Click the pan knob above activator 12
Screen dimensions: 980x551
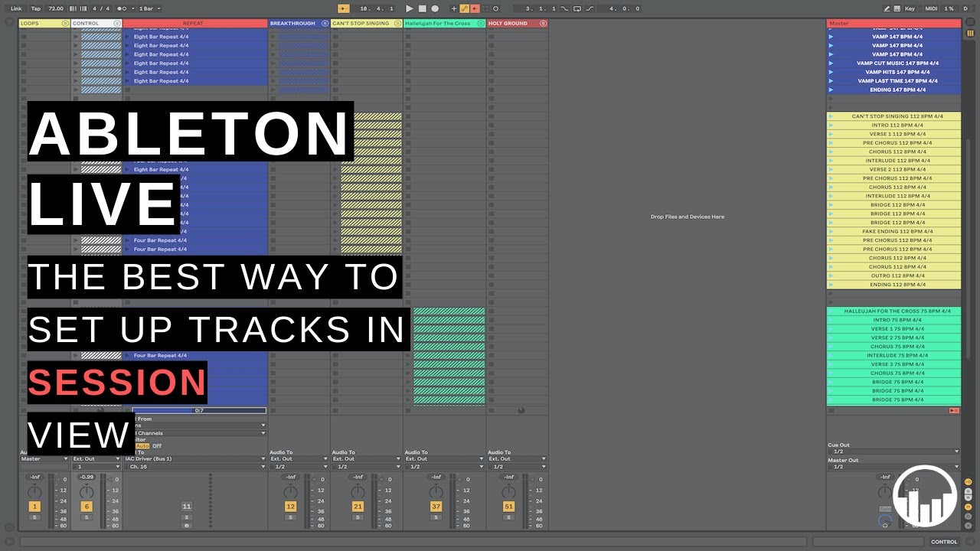tap(291, 491)
